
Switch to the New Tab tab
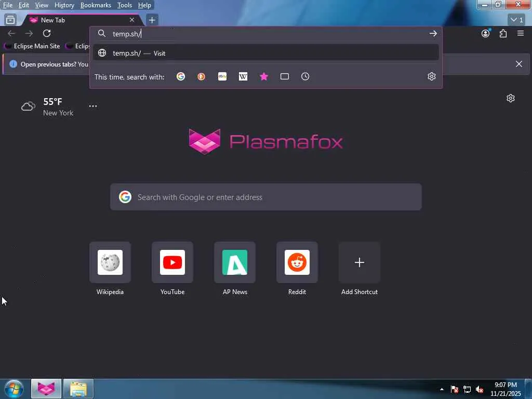[82, 20]
